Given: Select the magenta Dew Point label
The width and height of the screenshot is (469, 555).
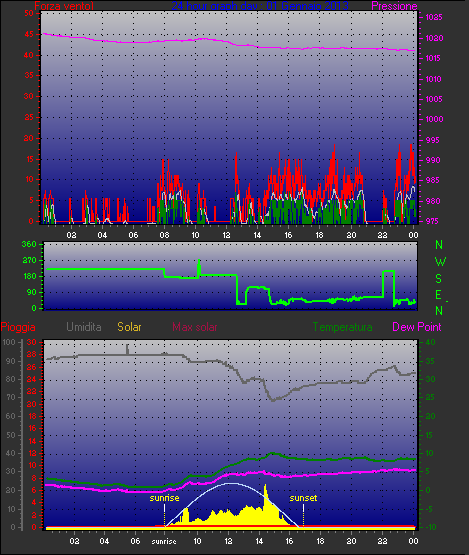Looking at the screenshot, I should click(x=417, y=327).
